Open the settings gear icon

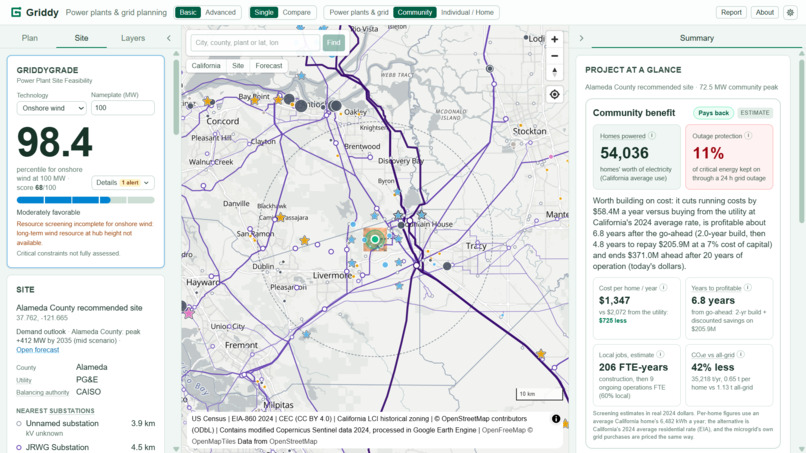pyautogui.click(x=790, y=12)
